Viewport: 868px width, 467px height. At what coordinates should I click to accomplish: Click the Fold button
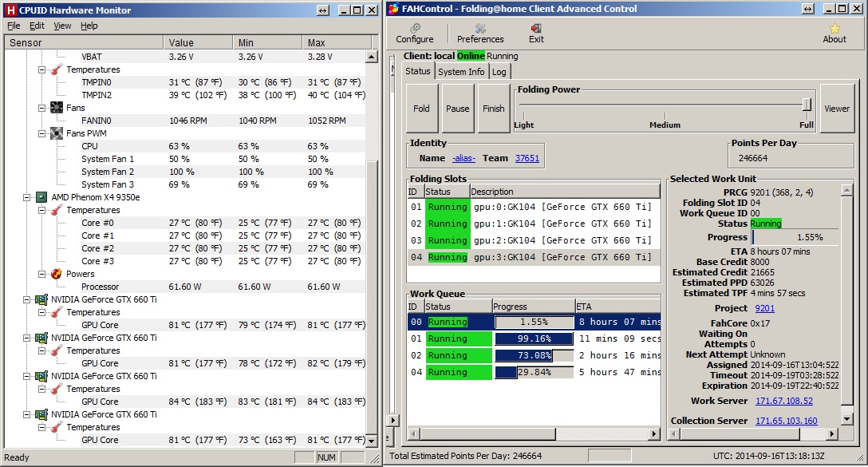pyautogui.click(x=421, y=109)
